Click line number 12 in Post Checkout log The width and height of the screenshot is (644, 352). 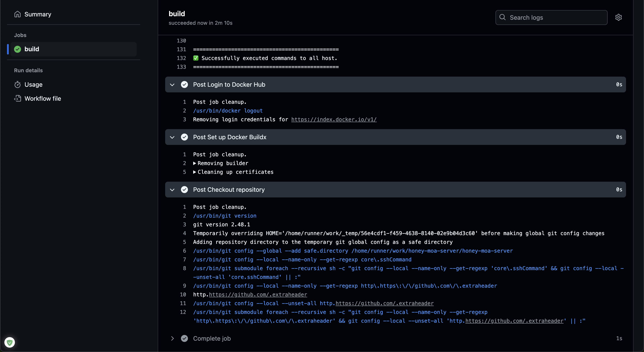pyautogui.click(x=183, y=312)
